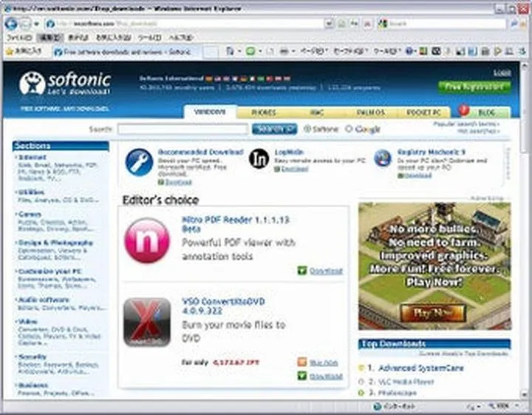Viewport: 532px width, 415px height.
Task: Click the pink Nitro PDF Reader icon
Action: point(147,240)
